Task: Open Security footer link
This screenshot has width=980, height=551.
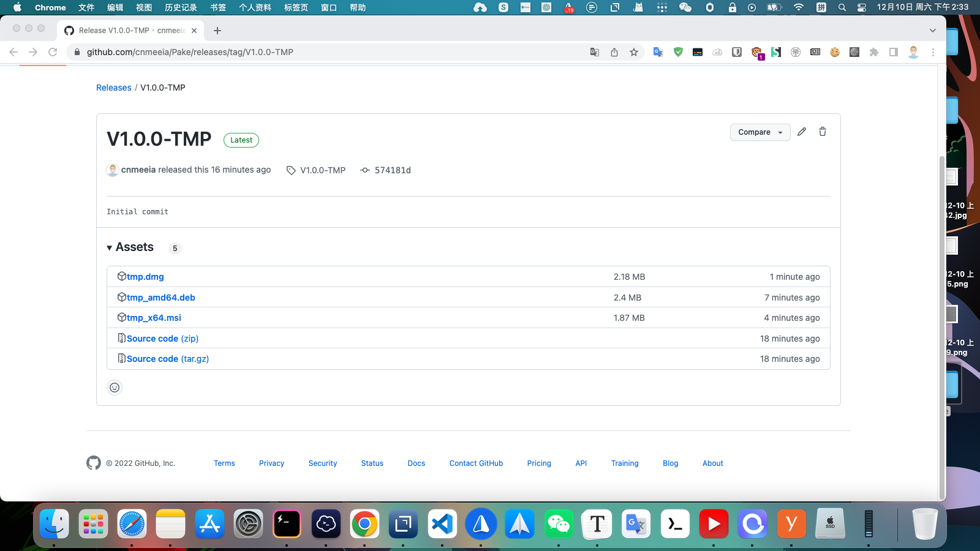Action: tap(323, 463)
